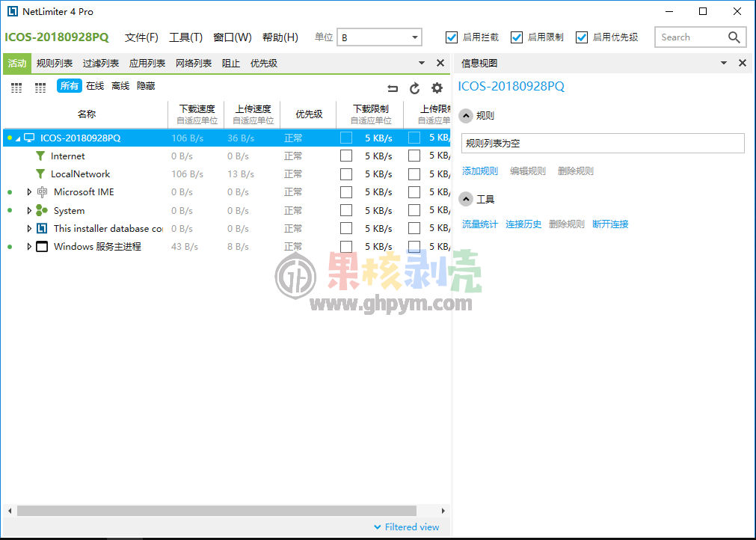Image resolution: width=756 pixels, height=540 pixels.
Task: Click the Internet filter funnel icon
Action: [40, 156]
